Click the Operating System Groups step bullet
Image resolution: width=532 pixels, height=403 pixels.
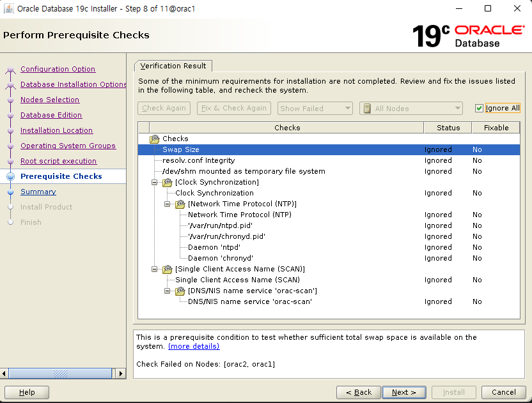coord(10,146)
